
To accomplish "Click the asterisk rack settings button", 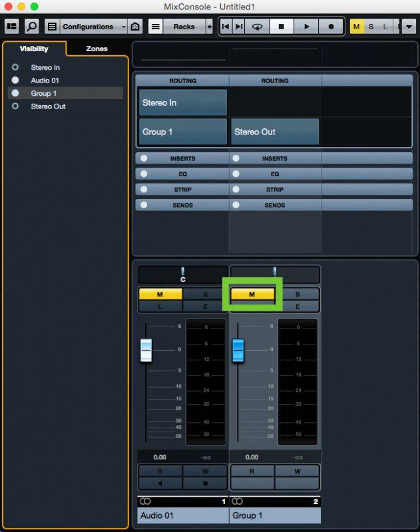I will click(209, 27).
